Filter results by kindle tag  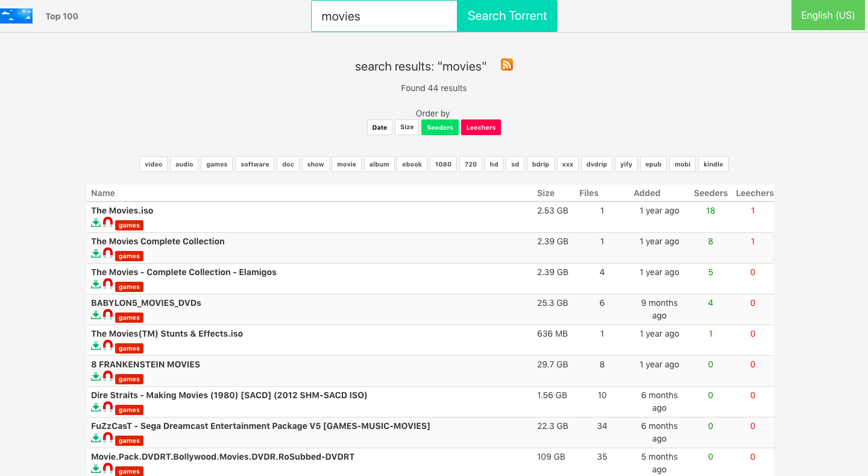714,164
